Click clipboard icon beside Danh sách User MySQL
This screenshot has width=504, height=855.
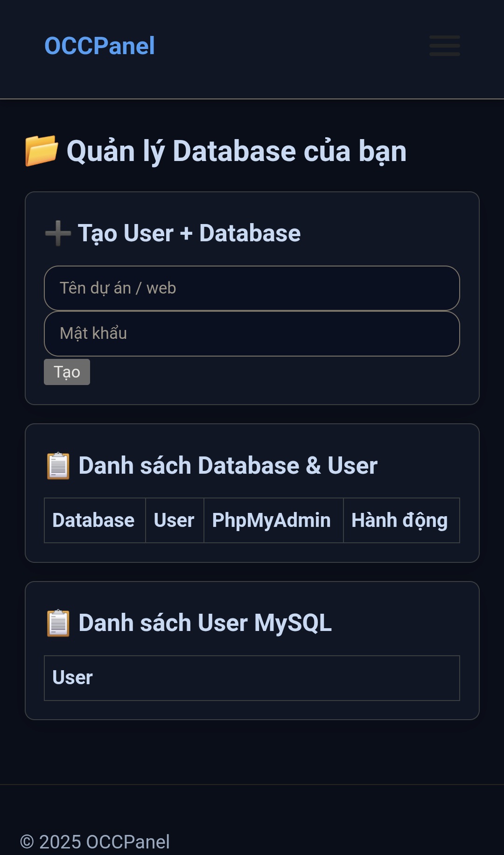[58, 623]
